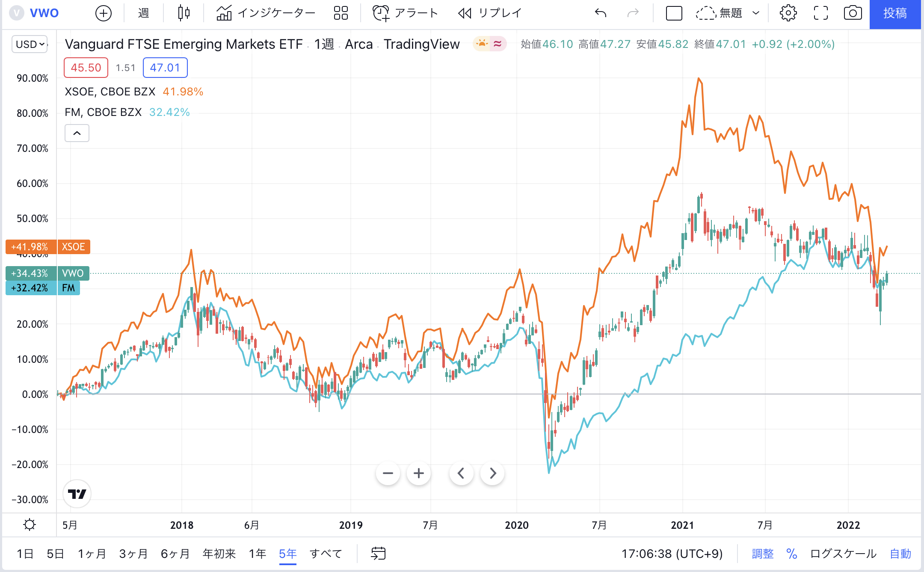924x572 pixels.
Task: Collapse the legend with the chevron-up button
Action: coord(77,133)
